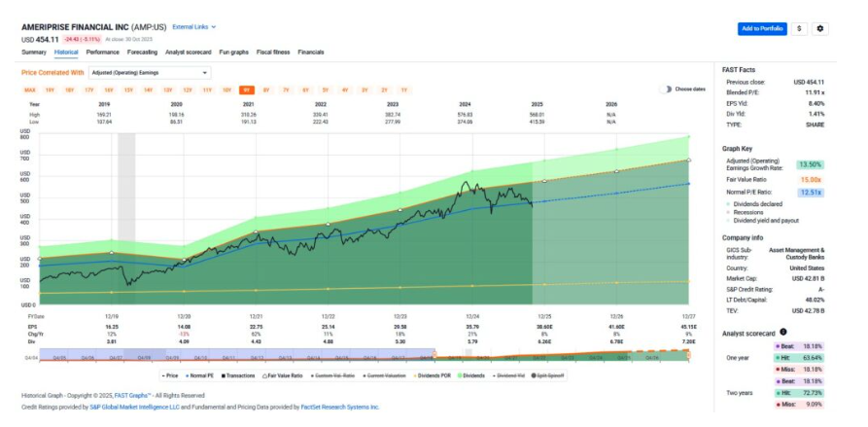Open the Fun graphs tab
Viewport: 868px width, 427px height.
pyautogui.click(x=233, y=53)
